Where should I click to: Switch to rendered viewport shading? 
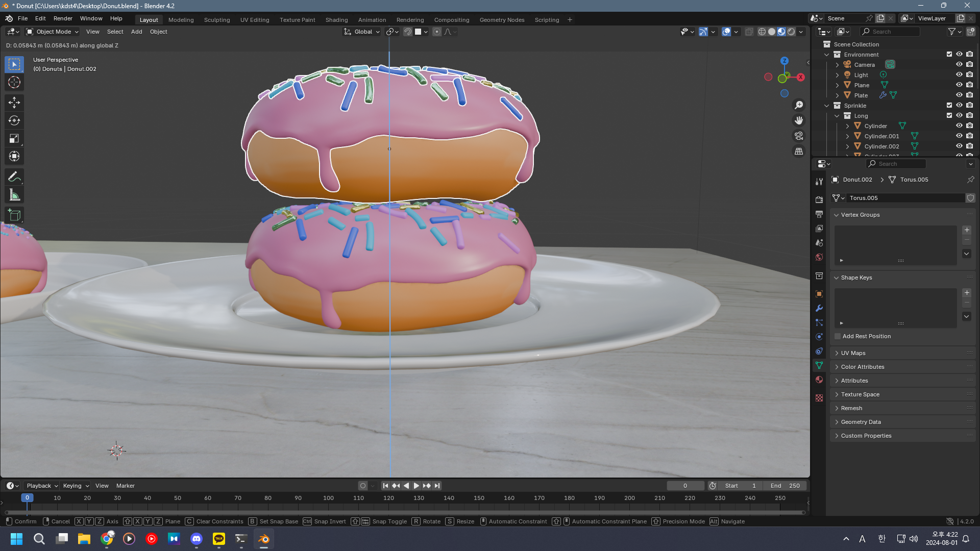click(791, 32)
